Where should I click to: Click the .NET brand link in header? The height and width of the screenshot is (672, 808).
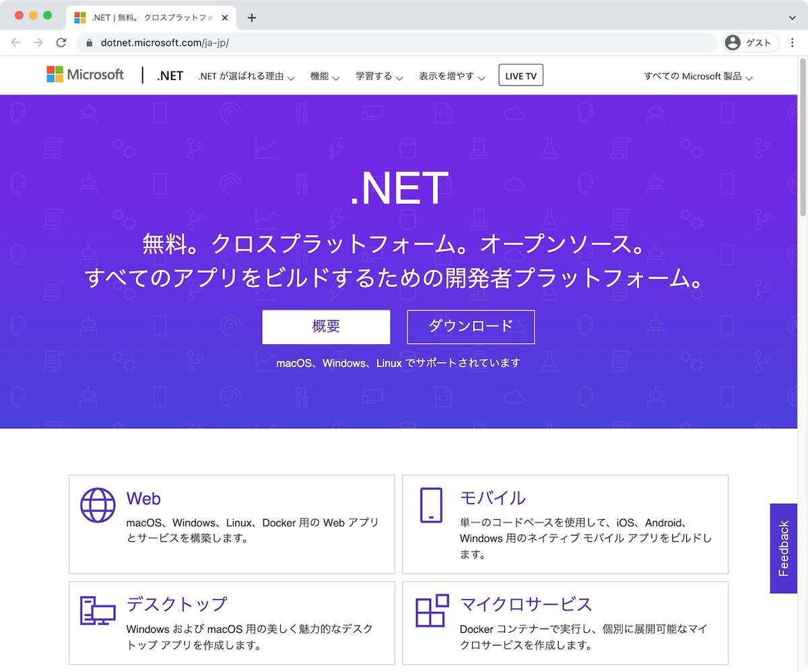point(170,75)
